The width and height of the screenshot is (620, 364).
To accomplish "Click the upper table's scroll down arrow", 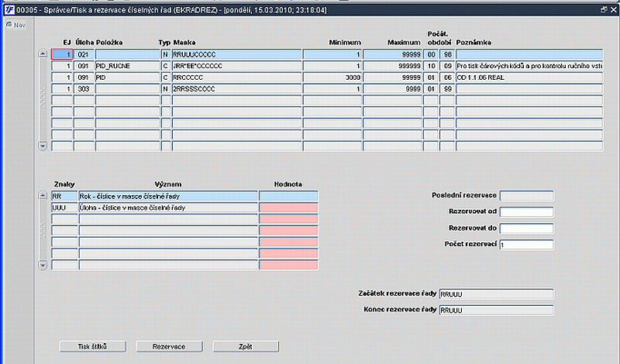I will click(x=43, y=146).
